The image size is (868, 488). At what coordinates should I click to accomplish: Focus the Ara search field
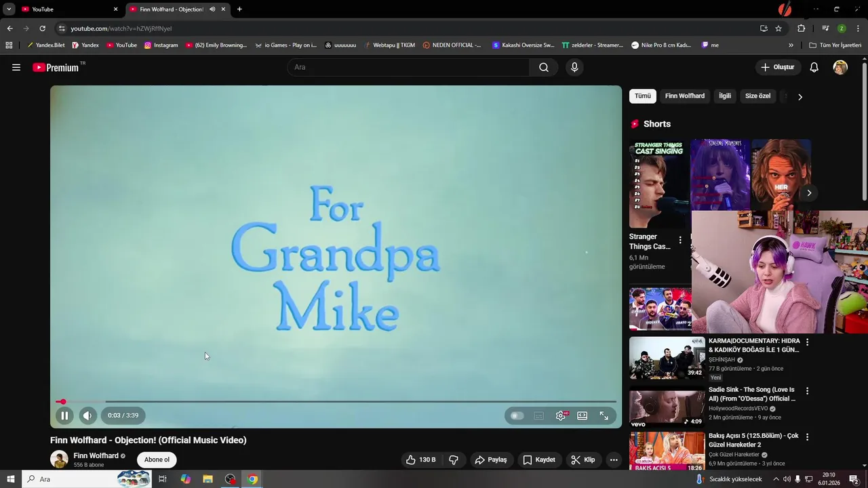click(x=408, y=67)
